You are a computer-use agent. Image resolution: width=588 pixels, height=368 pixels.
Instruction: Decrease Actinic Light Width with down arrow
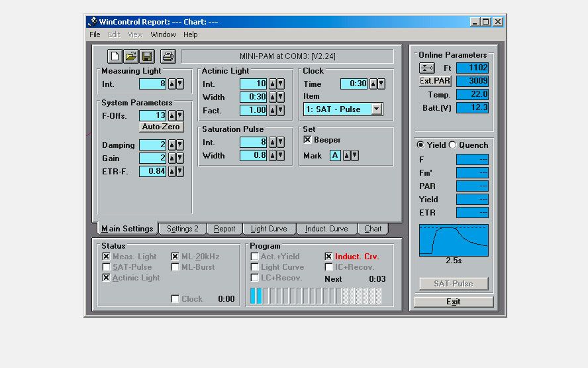281,97
